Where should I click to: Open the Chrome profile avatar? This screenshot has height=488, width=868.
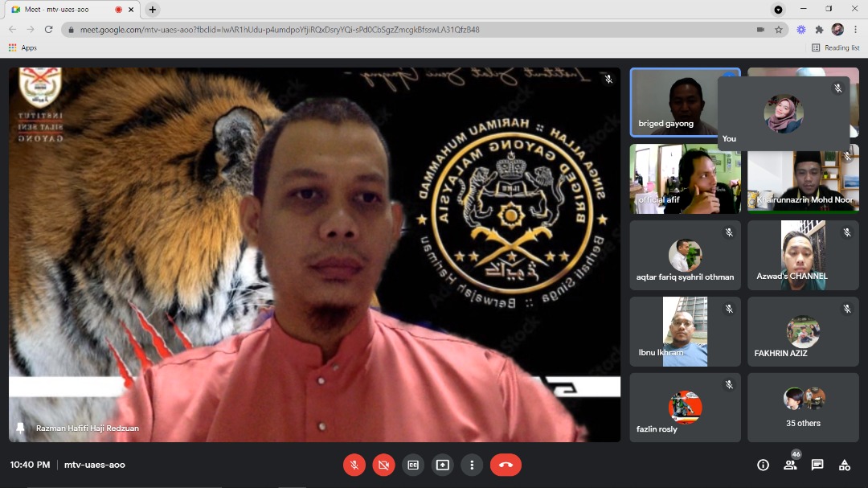point(837,30)
